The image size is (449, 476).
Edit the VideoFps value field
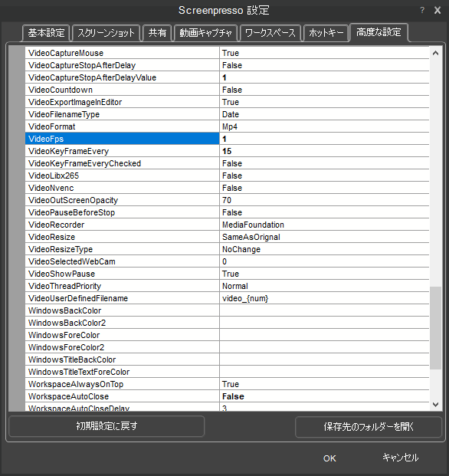[x=324, y=139]
